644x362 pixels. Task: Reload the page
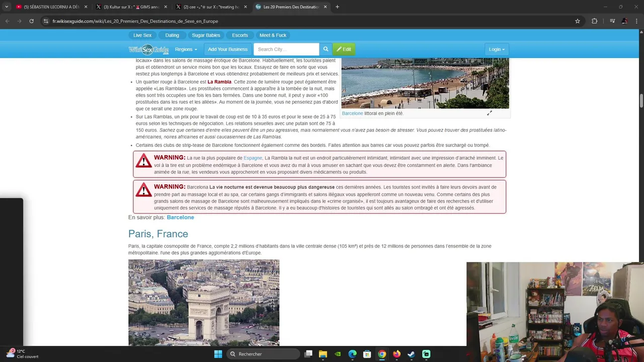click(x=31, y=21)
